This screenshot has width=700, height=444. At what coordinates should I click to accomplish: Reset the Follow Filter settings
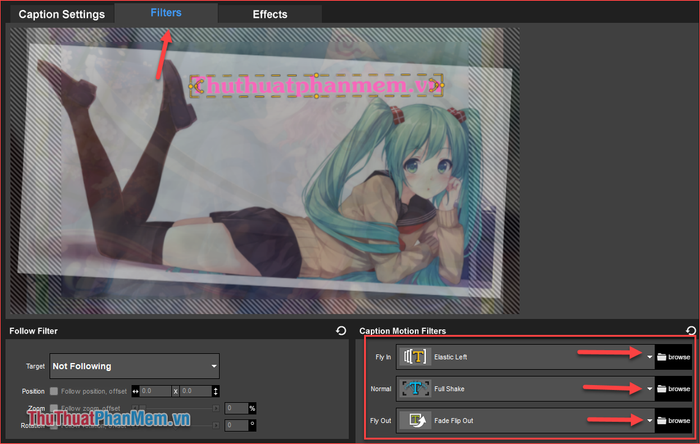click(341, 331)
